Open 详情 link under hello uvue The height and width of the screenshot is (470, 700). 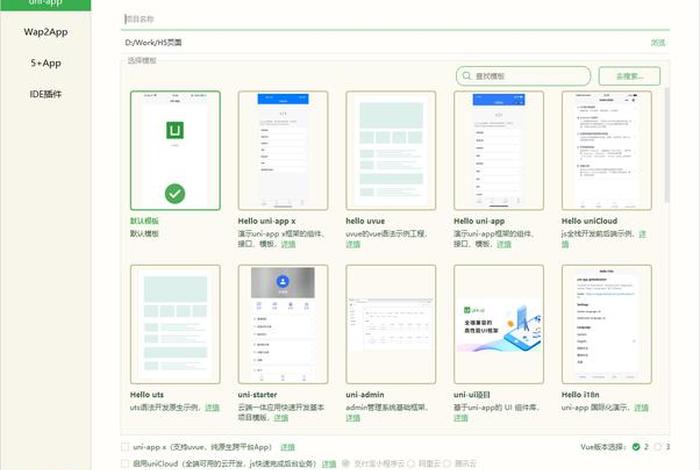[353, 244]
